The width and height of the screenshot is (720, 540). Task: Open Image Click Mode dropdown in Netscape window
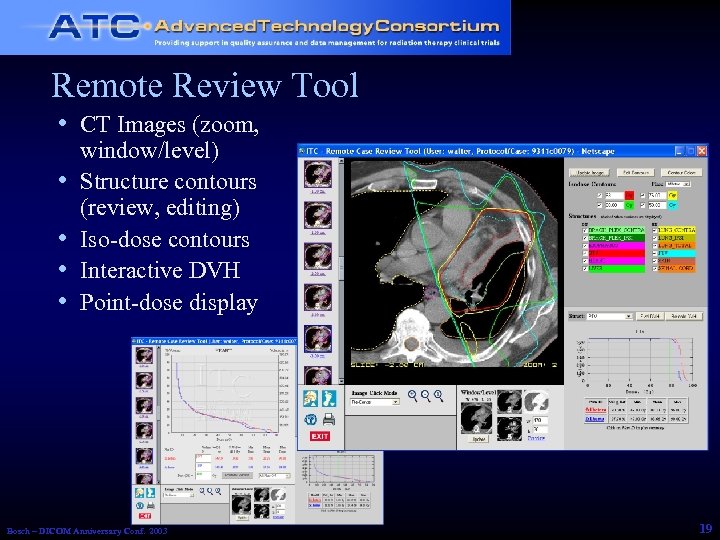click(375, 402)
